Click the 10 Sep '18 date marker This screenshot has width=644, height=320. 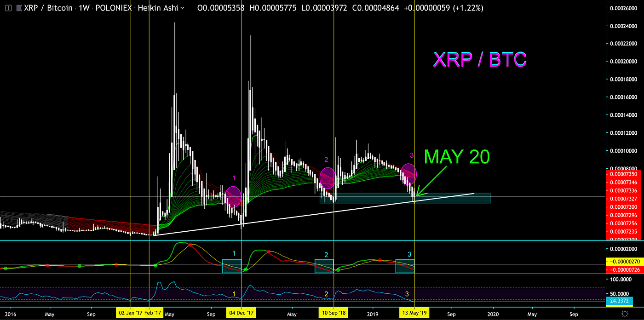tap(333, 314)
